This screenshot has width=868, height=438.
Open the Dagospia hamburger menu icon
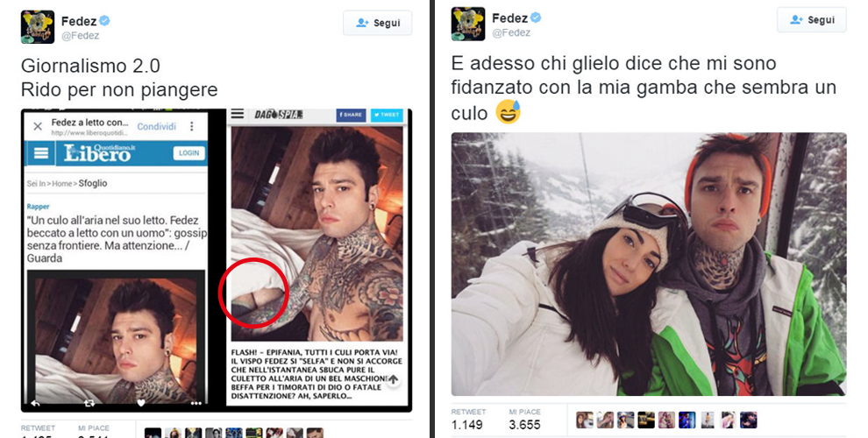click(x=238, y=114)
